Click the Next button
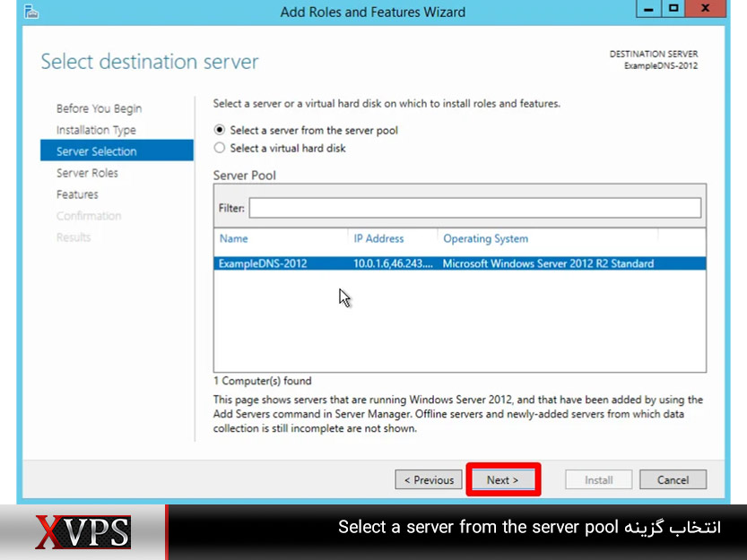Viewport: 747px width, 560px height. coord(503,479)
